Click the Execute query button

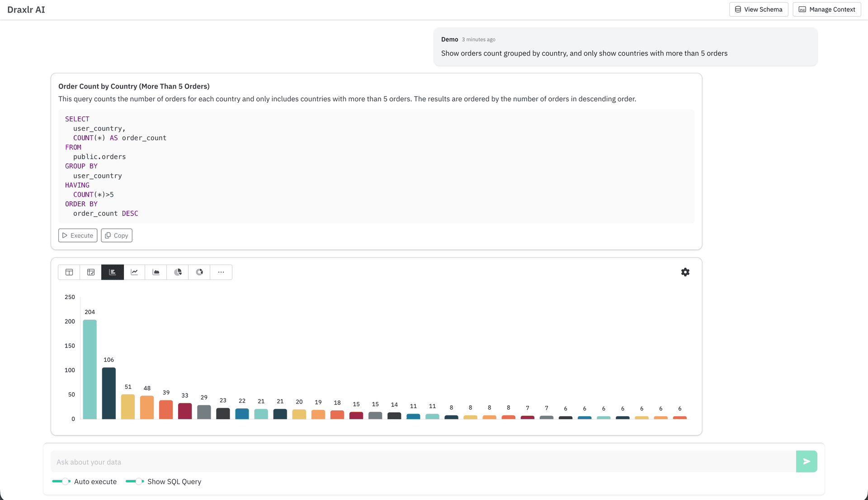coord(78,235)
